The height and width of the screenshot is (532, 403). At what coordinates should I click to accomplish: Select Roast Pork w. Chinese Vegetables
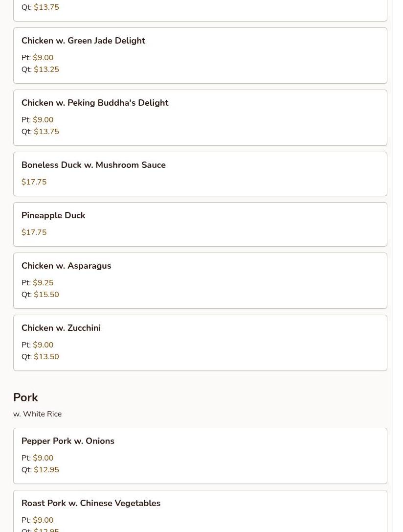point(200,511)
